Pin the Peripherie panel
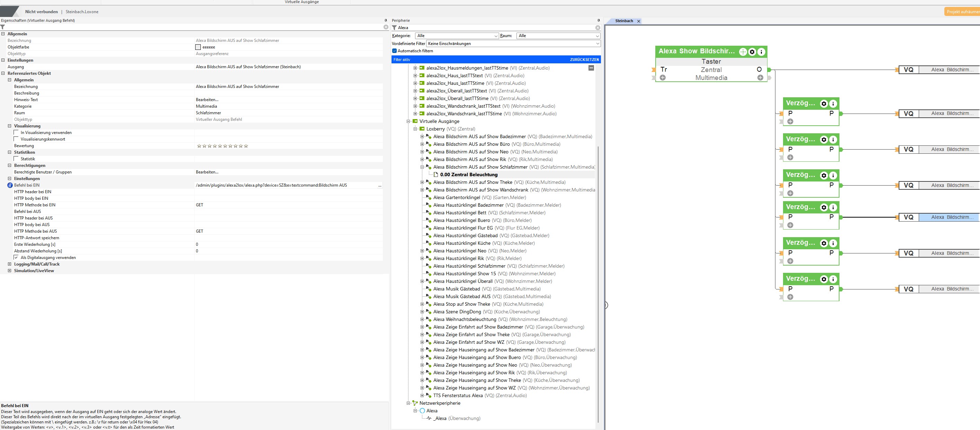This screenshot has height=430, width=980. click(599, 20)
